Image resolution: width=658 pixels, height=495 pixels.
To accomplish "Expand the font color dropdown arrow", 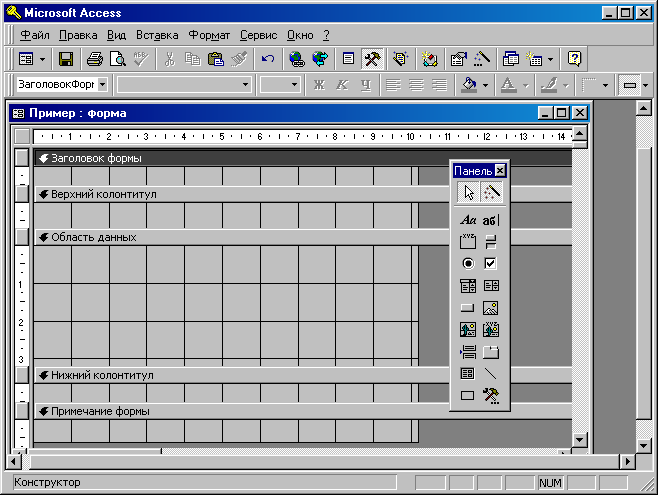I will (x=525, y=85).
